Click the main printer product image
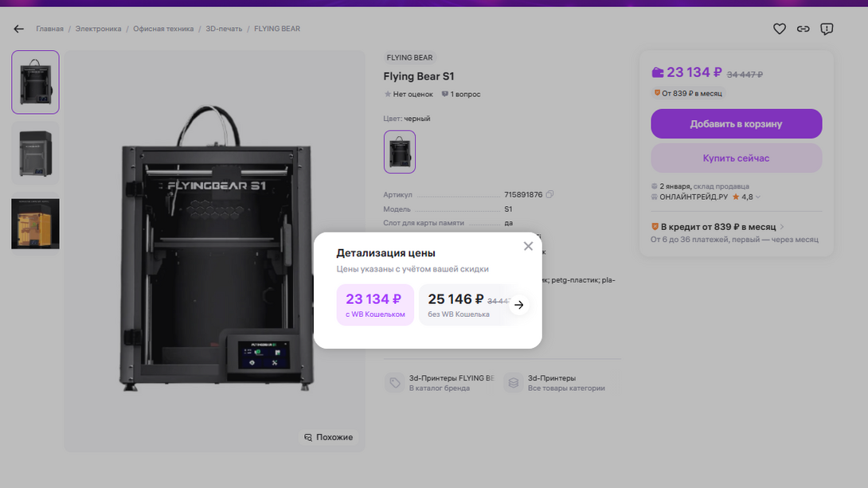This screenshot has height=488, width=868. tap(215, 252)
